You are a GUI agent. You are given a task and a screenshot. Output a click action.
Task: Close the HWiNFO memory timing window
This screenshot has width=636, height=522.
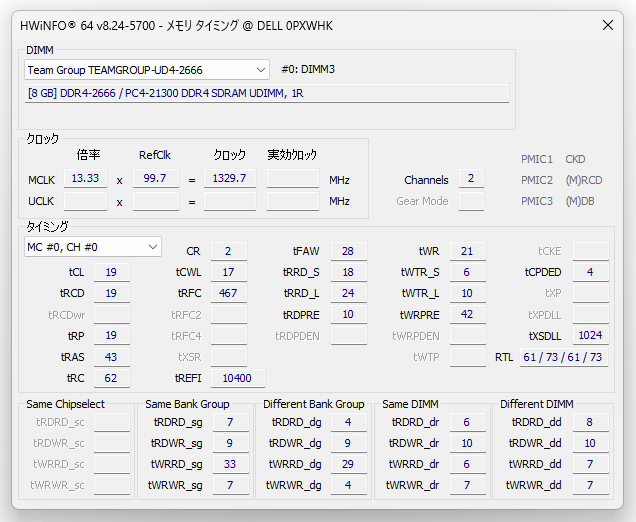coord(608,25)
